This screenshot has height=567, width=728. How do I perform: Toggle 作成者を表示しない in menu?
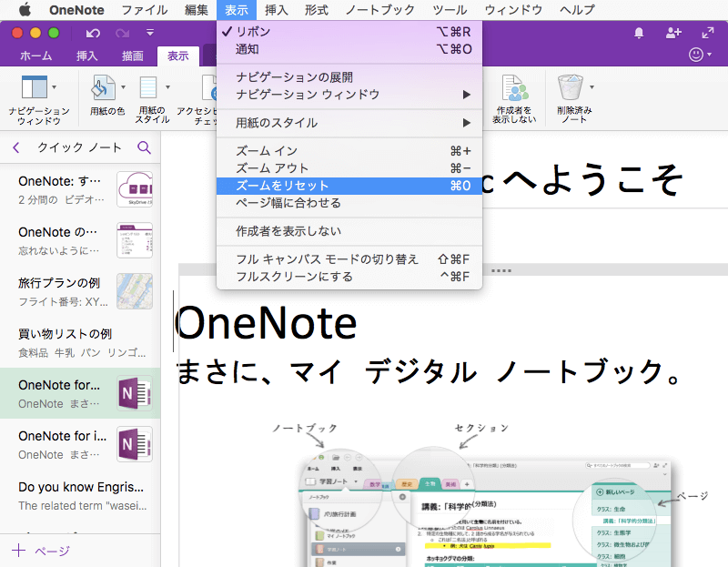349,231
